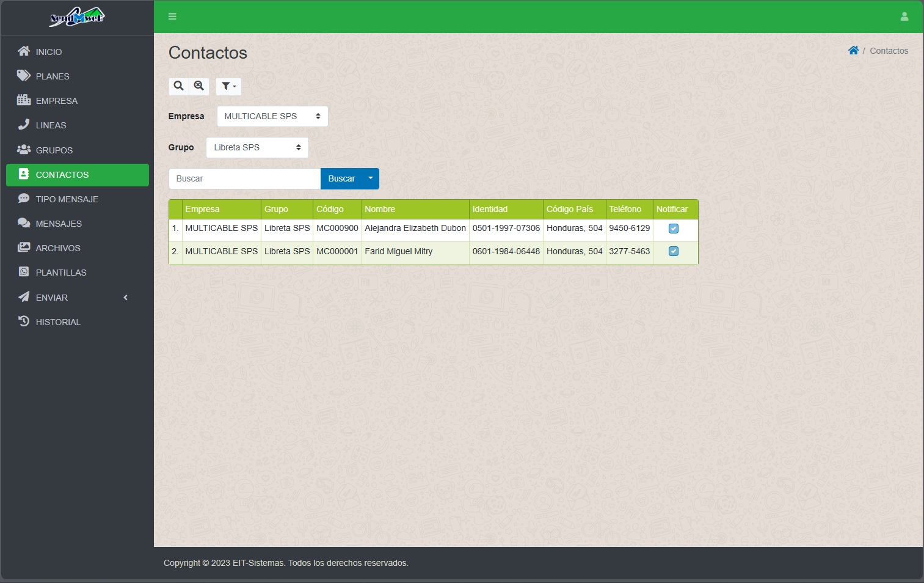
Task: Click the PLANTILLAS sidebar icon
Action: tap(24, 272)
